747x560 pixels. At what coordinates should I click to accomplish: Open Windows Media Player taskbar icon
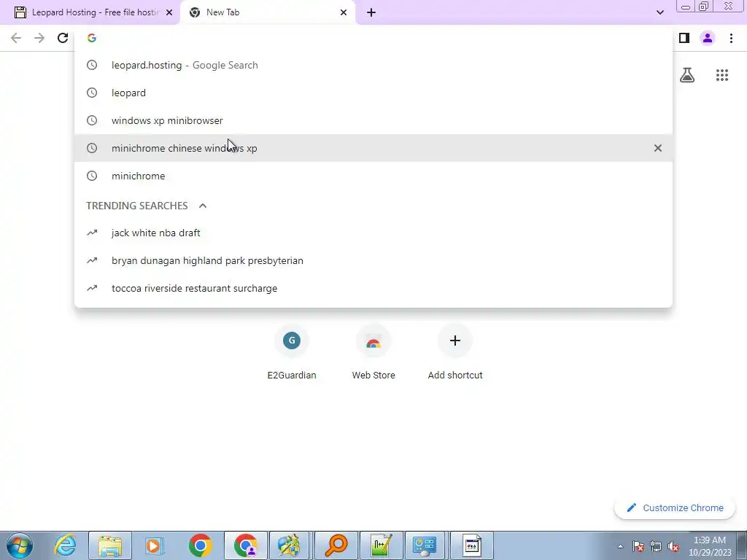(x=155, y=545)
